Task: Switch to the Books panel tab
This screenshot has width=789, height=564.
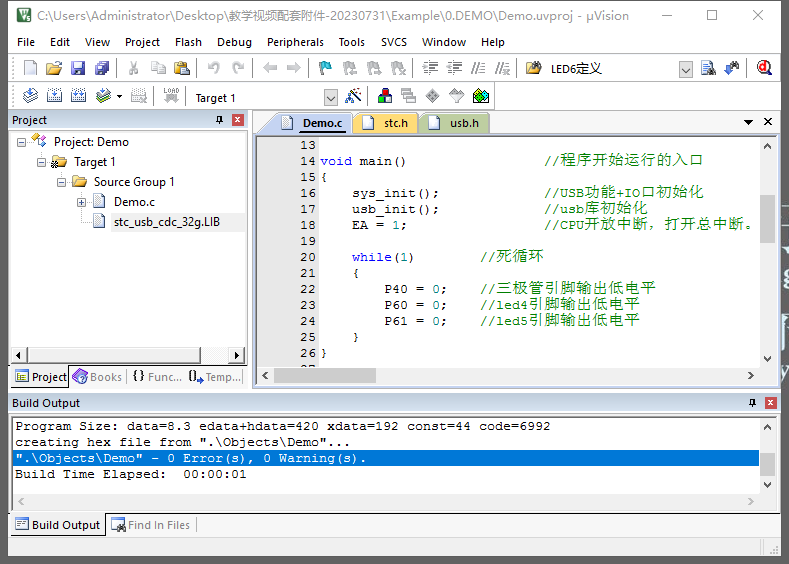Action: (x=97, y=377)
